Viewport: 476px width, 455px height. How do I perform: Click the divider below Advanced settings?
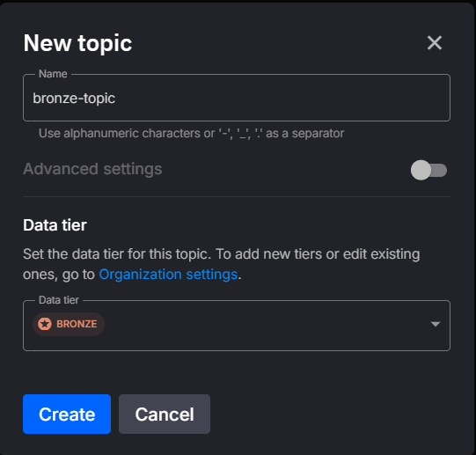click(237, 197)
